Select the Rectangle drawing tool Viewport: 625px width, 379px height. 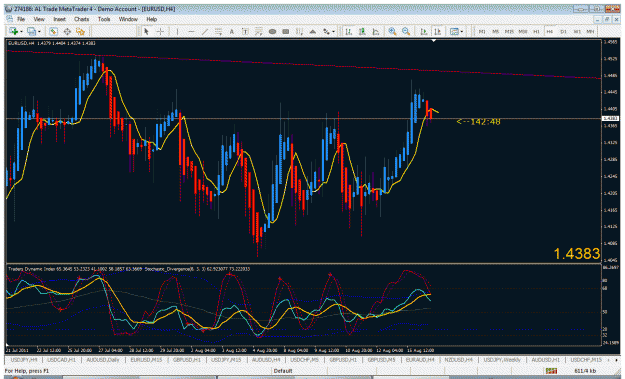point(286,31)
